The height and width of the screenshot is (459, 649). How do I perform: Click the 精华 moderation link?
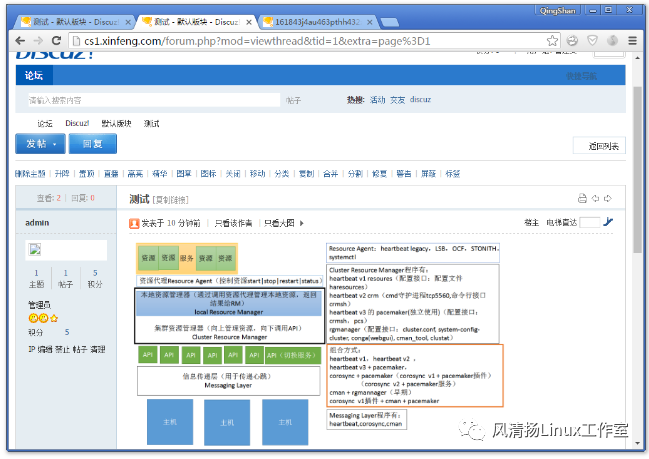coord(160,174)
